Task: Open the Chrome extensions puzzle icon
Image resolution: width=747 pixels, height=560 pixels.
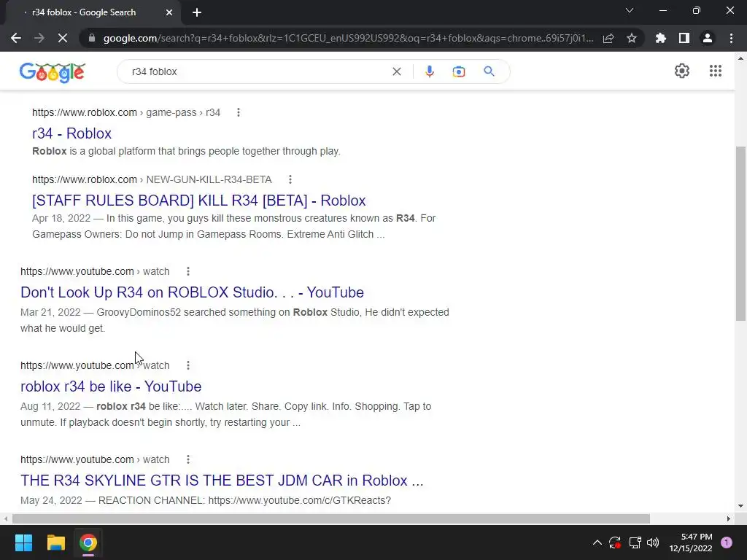Action: (661, 38)
